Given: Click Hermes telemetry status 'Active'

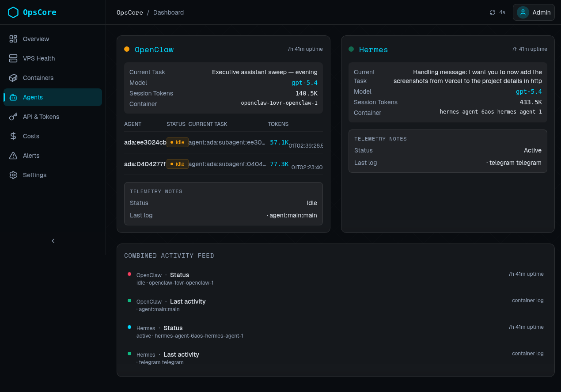Looking at the screenshot, I should pyautogui.click(x=533, y=150).
